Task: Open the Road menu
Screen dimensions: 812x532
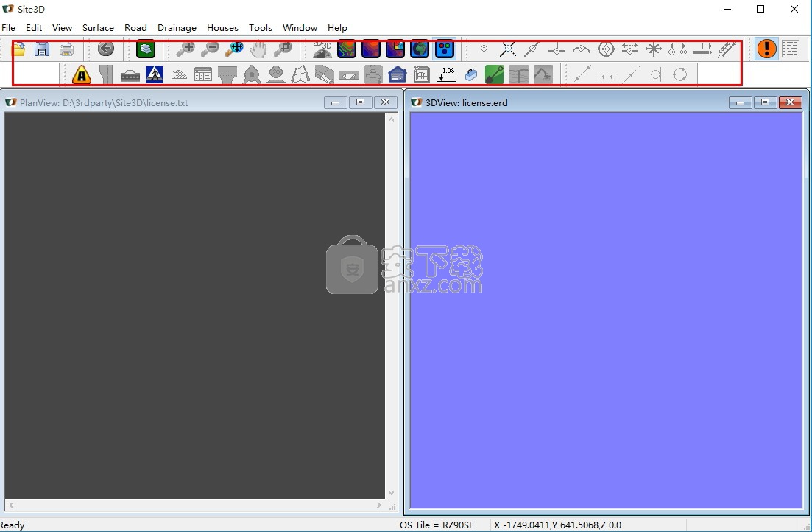Action: coord(135,27)
